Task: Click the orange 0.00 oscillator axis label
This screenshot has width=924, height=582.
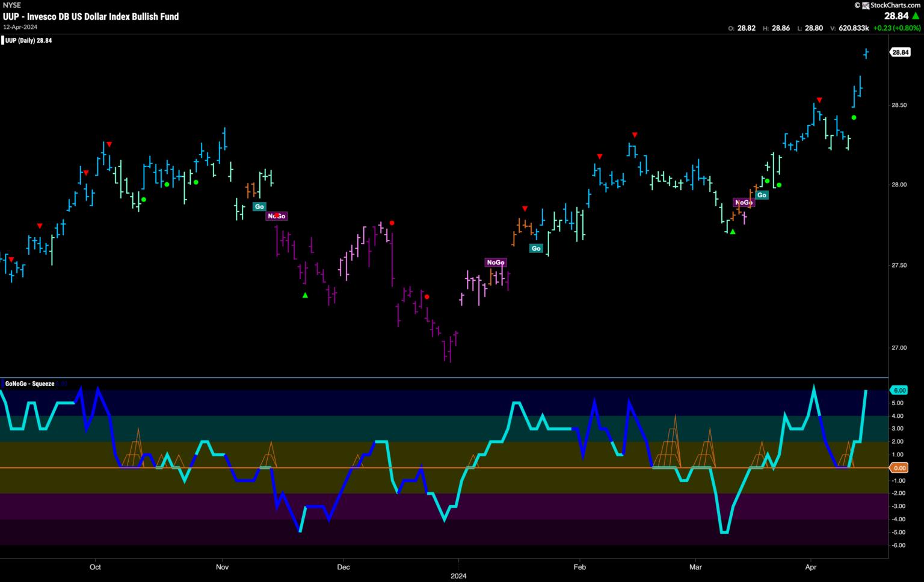Action: pos(899,468)
